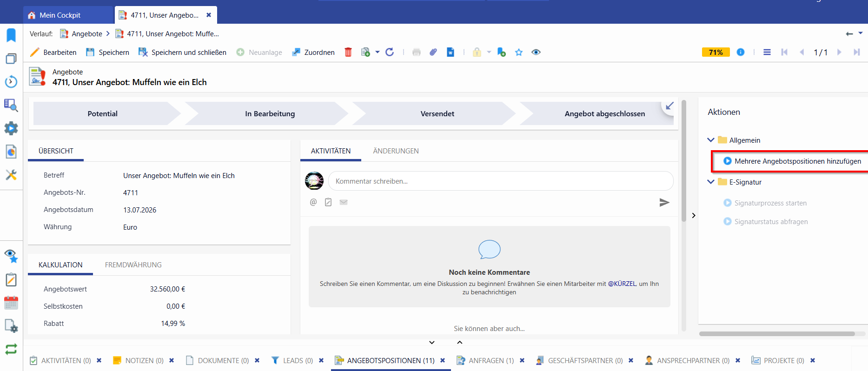Collapse the Allgemein folder in Aktionen
Screen dimensions: 868x371
click(x=711, y=140)
